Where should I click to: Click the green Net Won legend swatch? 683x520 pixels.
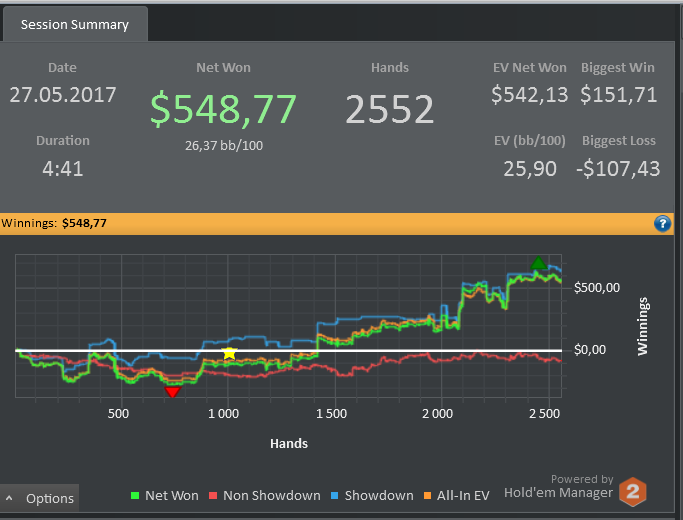click(135, 495)
